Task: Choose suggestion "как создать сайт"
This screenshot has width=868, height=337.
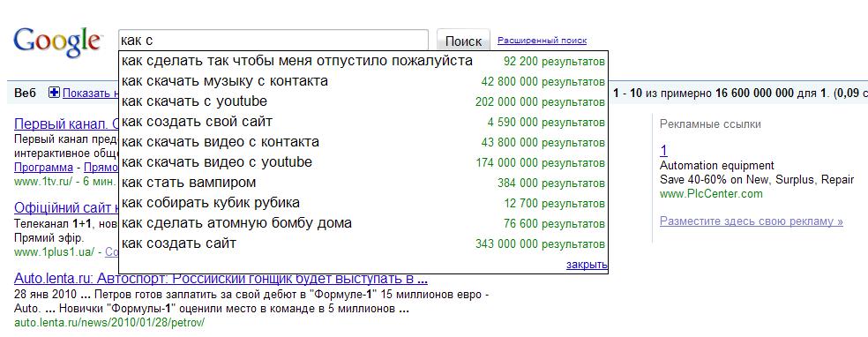Action: tap(363, 243)
